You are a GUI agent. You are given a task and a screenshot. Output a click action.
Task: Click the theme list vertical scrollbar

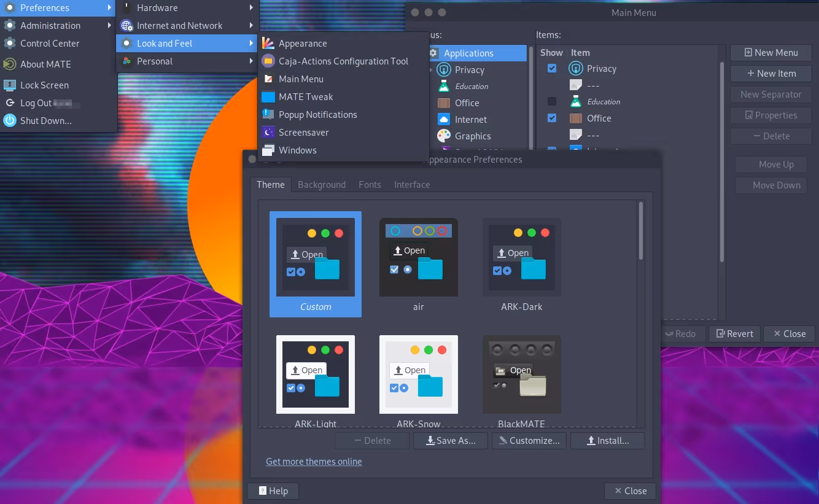coord(641,231)
